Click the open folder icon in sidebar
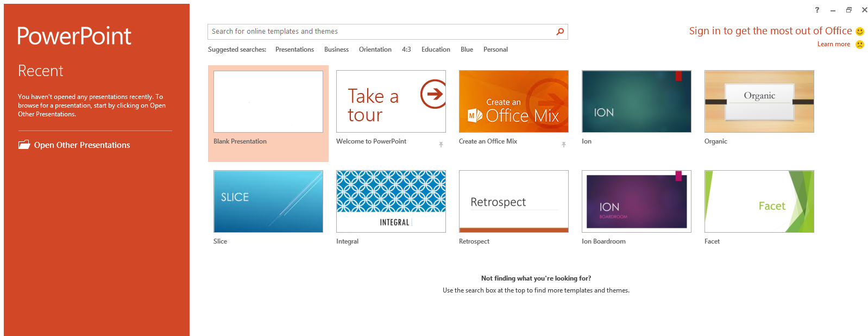 [24, 145]
